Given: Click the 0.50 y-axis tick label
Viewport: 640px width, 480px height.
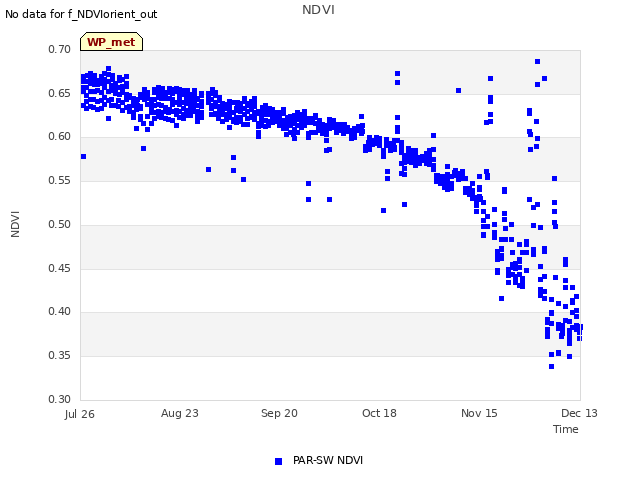Looking at the screenshot, I should [60, 224].
